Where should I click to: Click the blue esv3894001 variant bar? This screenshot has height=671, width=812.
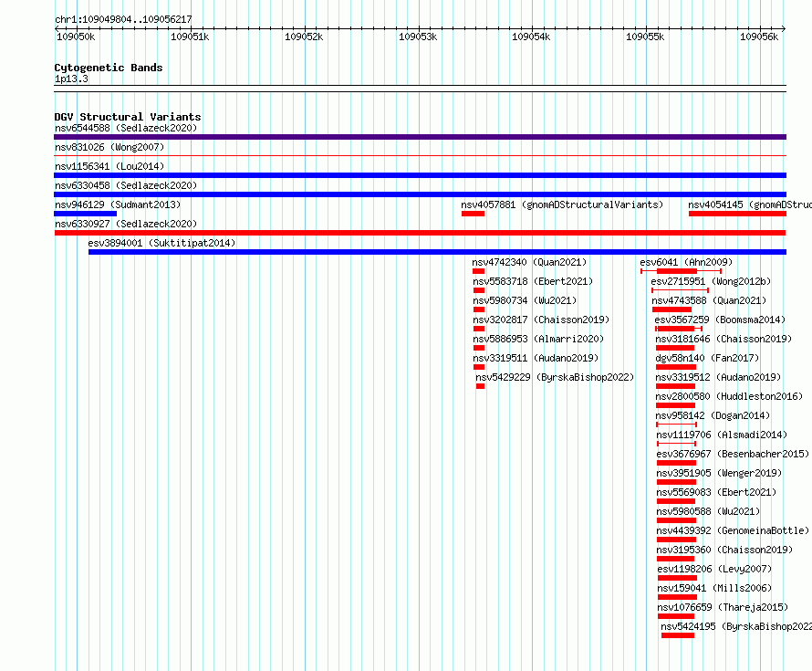click(438, 252)
